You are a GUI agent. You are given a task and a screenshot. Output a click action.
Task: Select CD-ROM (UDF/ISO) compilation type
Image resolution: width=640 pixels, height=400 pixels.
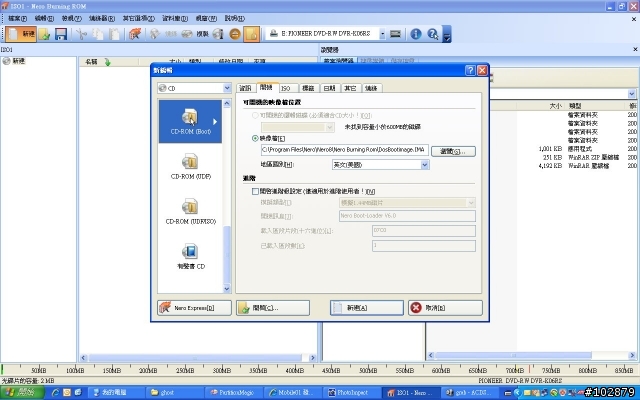coord(190,211)
